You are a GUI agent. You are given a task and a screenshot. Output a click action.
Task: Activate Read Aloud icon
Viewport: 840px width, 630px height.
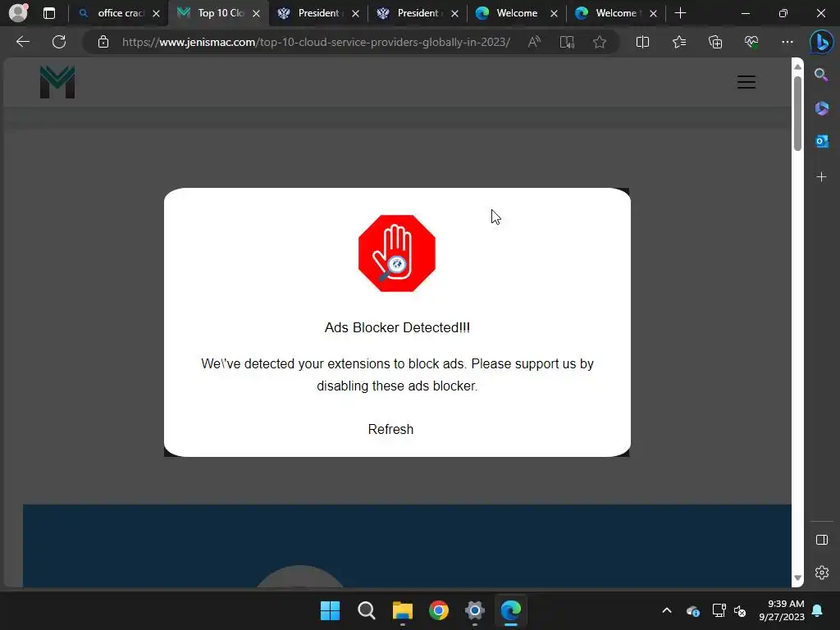pos(534,42)
